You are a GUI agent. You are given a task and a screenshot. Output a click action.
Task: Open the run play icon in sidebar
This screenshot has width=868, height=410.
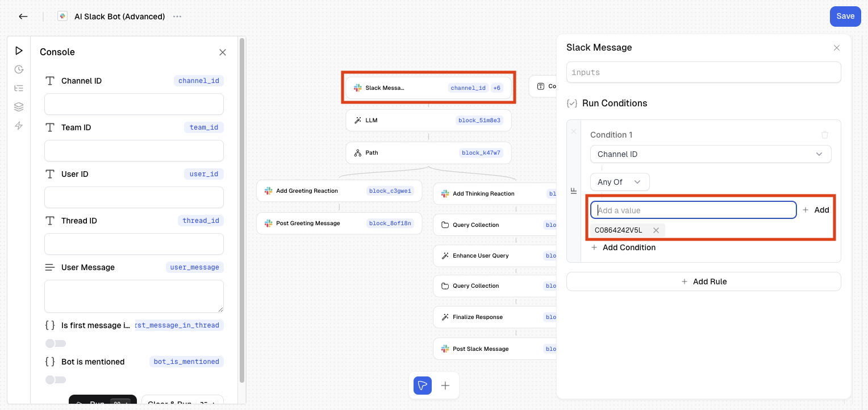(x=19, y=51)
